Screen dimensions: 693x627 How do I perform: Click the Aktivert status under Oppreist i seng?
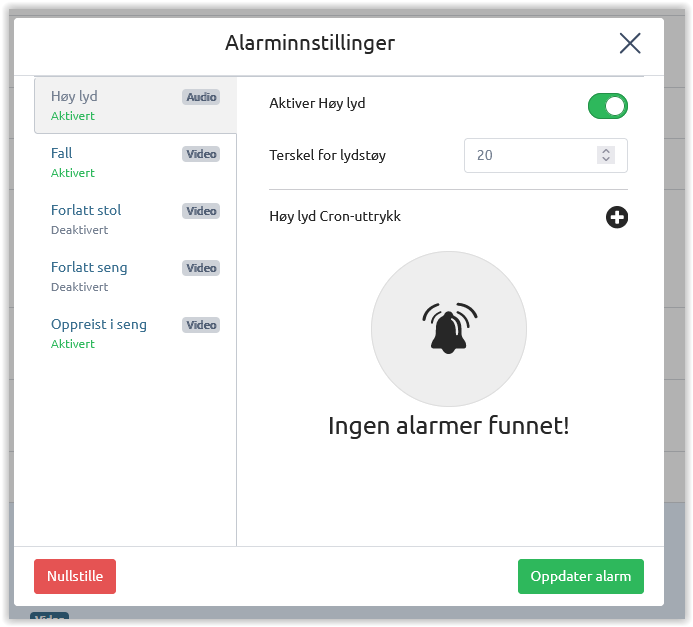tap(73, 344)
